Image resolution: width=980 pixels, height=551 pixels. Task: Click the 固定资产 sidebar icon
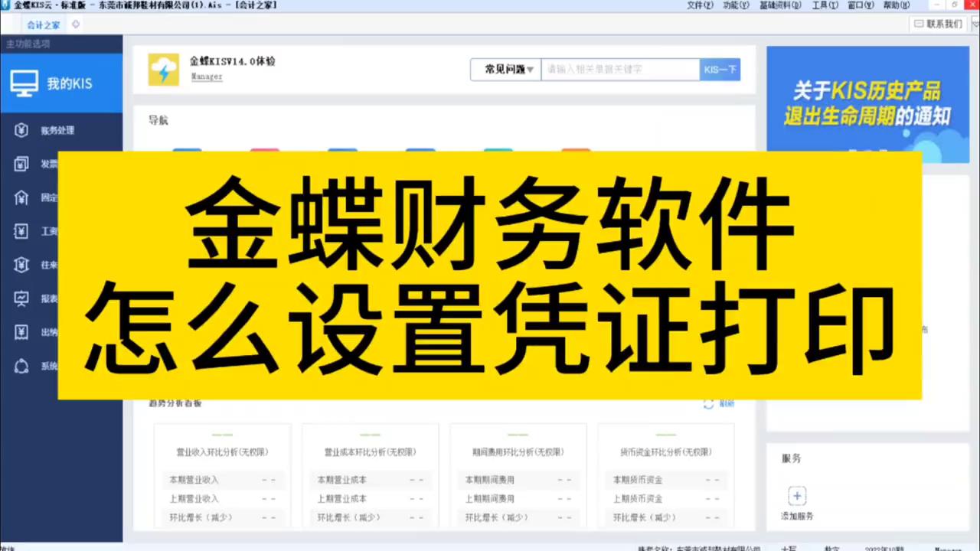pyautogui.click(x=21, y=197)
